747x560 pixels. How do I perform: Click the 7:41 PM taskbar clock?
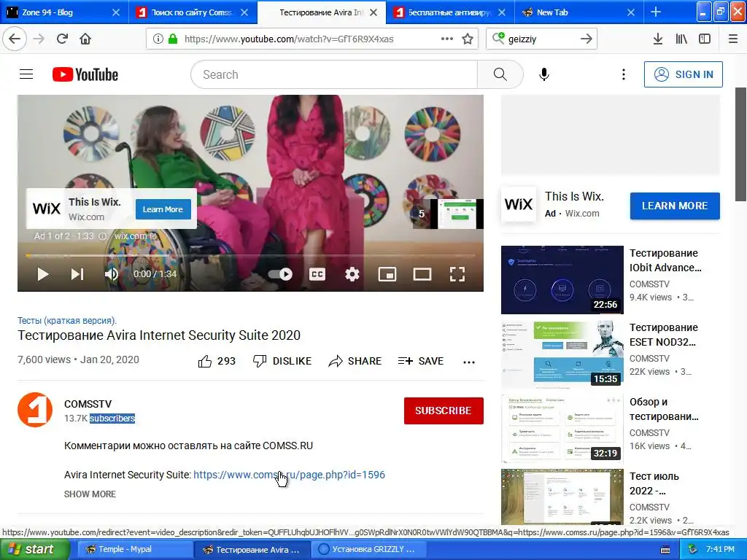tap(720, 550)
